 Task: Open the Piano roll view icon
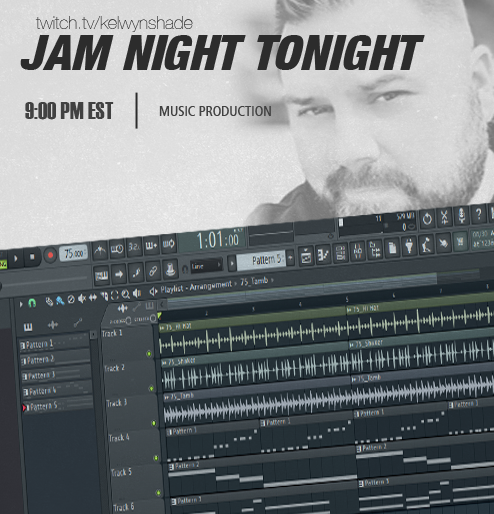(x=323, y=254)
